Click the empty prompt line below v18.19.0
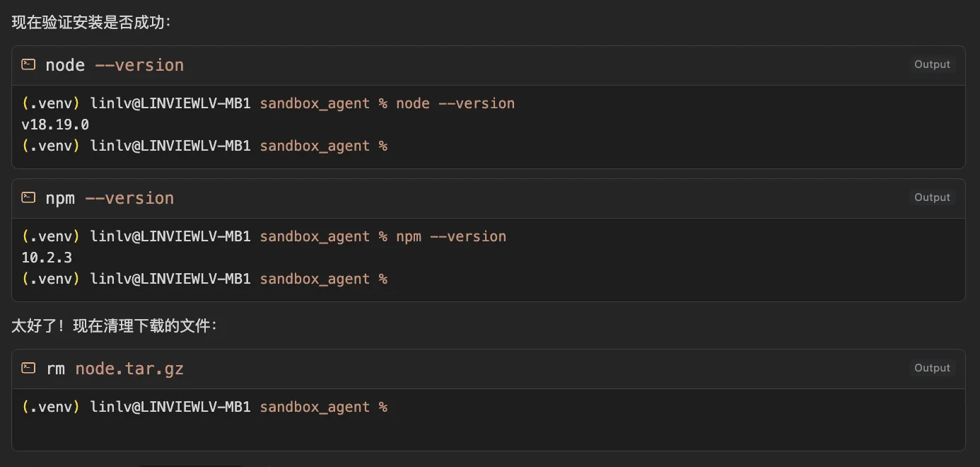 tap(204, 146)
